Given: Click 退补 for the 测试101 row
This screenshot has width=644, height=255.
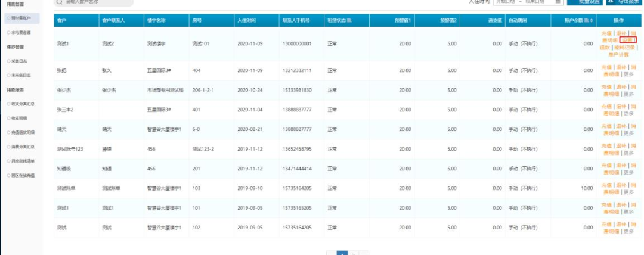Looking at the screenshot, I should pos(621,33).
